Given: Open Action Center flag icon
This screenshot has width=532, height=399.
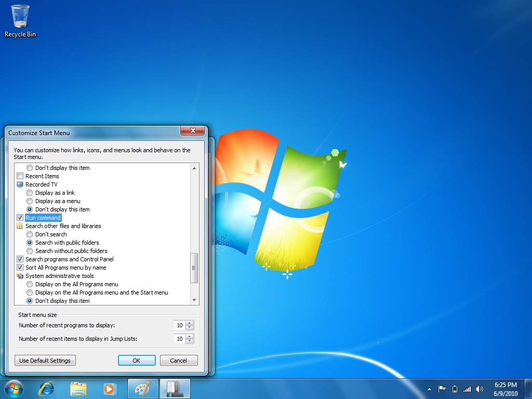Looking at the screenshot, I should (x=442, y=389).
